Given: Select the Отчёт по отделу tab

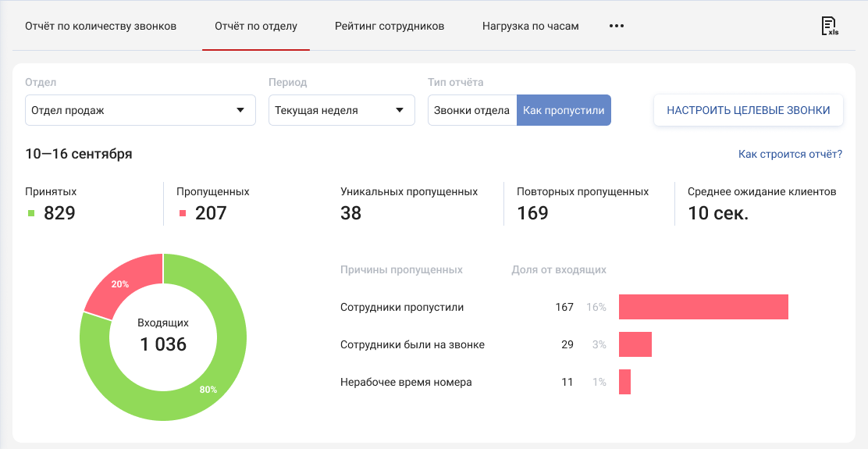Looking at the screenshot, I should tap(256, 26).
